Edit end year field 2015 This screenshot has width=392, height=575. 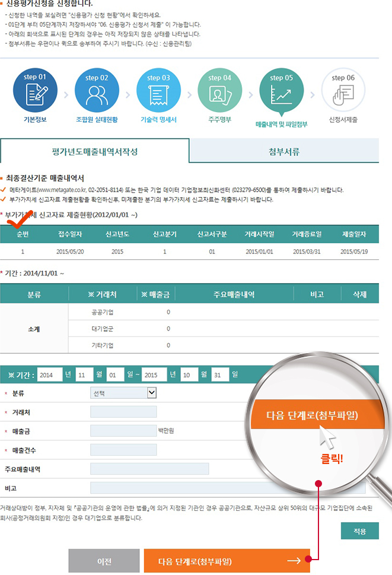coord(154,375)
